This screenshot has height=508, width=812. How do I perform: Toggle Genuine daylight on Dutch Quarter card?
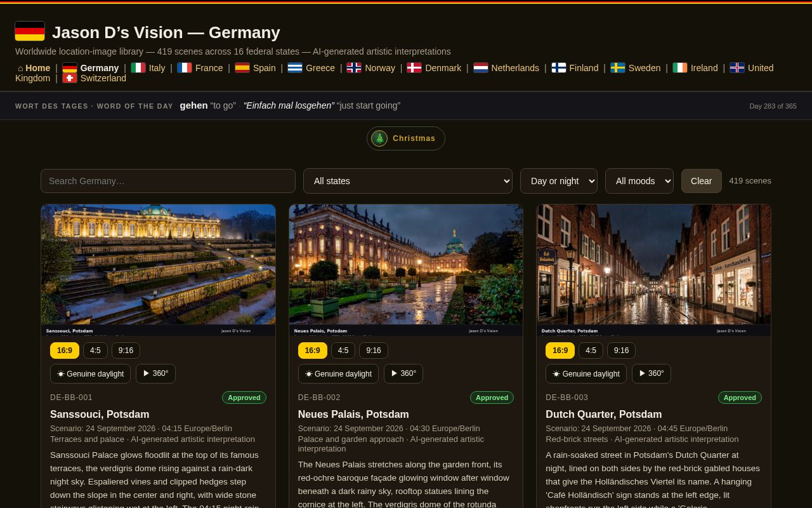pyautogui.click(x=586, y=374)
